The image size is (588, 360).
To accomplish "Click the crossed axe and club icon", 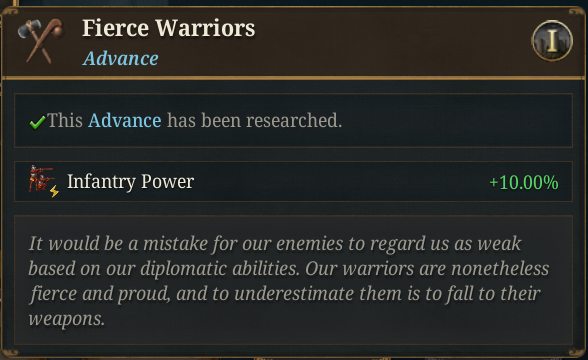I will [40, 40].
